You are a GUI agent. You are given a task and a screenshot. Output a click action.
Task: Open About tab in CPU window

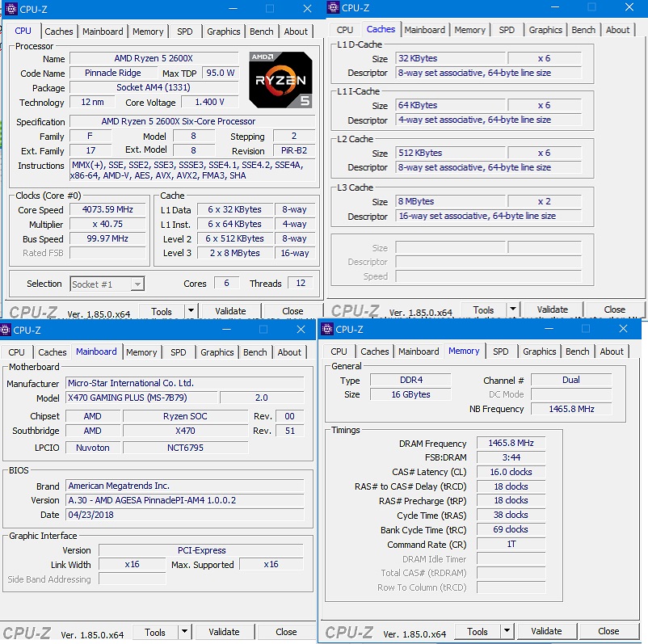point(296,32)
